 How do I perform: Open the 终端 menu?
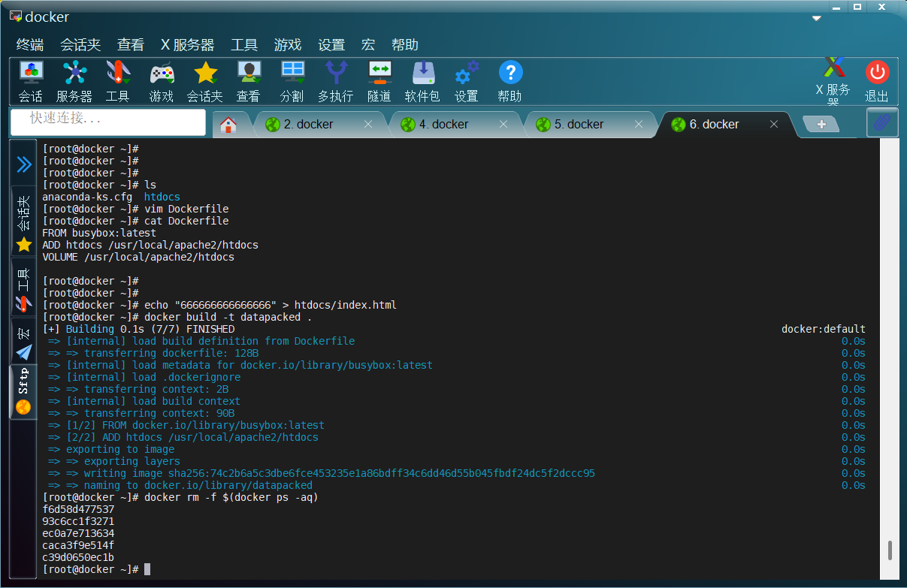pyautogui.click(x=30, y=45)
